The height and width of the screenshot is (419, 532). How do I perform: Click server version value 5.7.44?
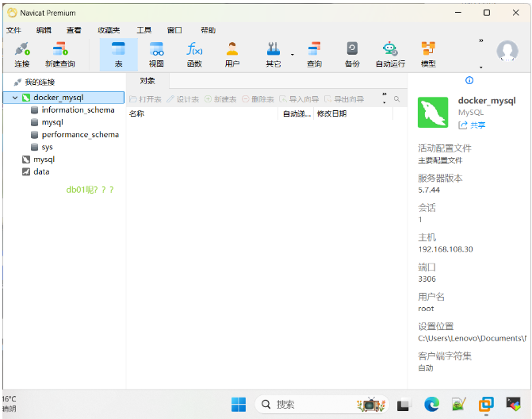(x=429, y=190)
